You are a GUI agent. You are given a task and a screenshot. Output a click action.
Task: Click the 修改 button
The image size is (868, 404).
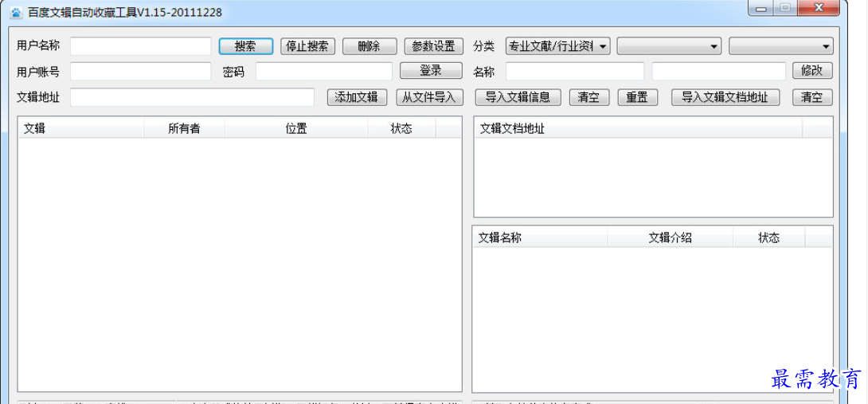pyautogui.click(x=812, y=70)
